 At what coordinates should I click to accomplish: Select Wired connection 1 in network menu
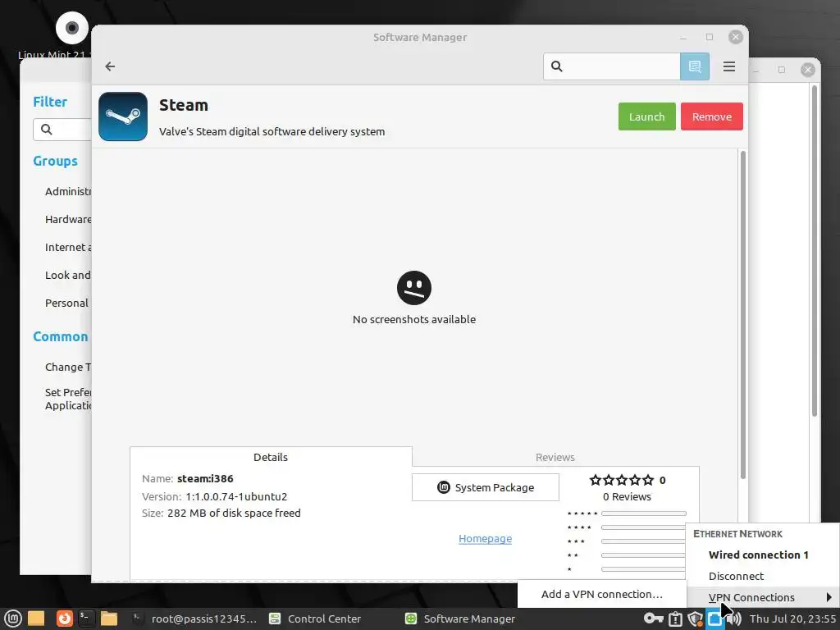coord(758,555)
